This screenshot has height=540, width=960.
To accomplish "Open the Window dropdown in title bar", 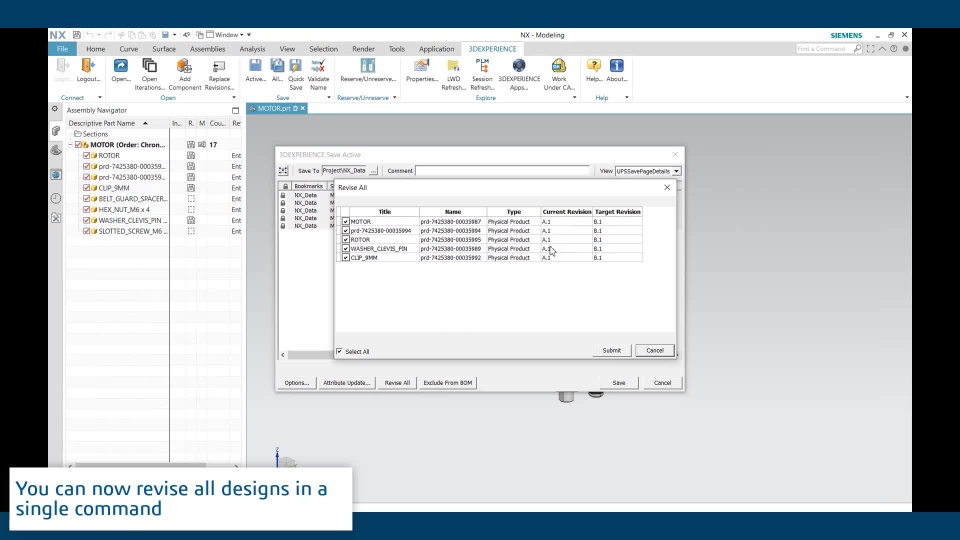I will click(229, 35).
